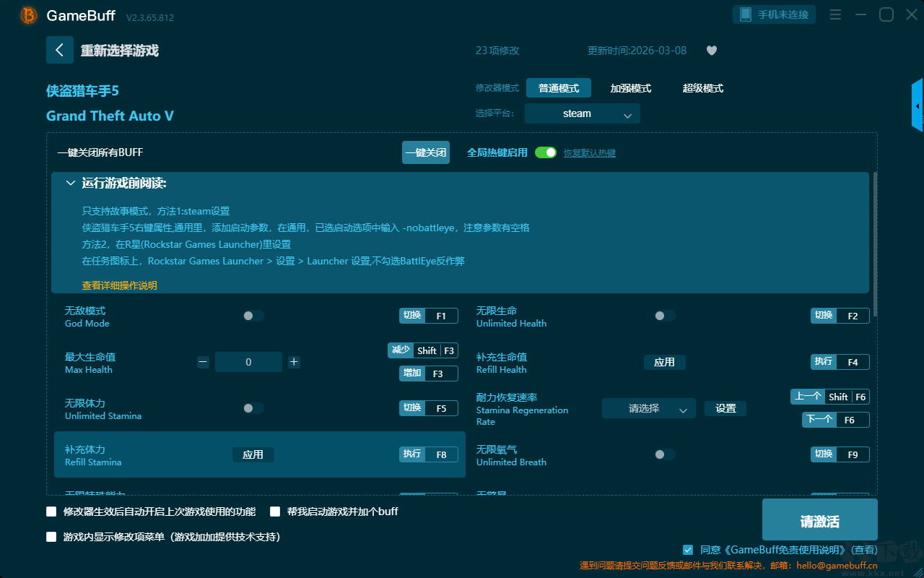
Task: Click Unlimited Breath F9 hotkey button
Action: pos(840,454)
